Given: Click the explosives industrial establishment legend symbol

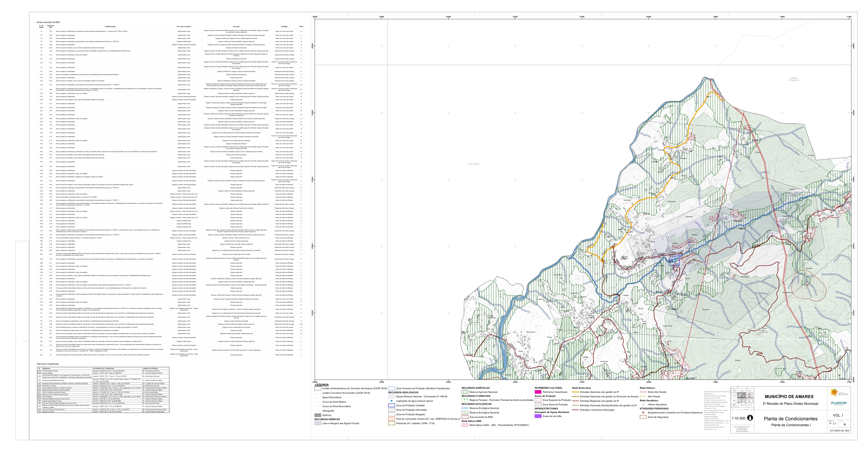Looking at the screenshot, I should (x=643, y=413).
